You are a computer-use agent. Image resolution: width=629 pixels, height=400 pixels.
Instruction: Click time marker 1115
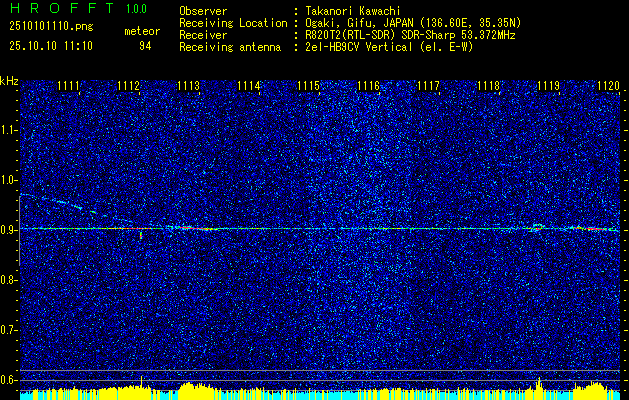pyautogui.click(x=308, y=86)
